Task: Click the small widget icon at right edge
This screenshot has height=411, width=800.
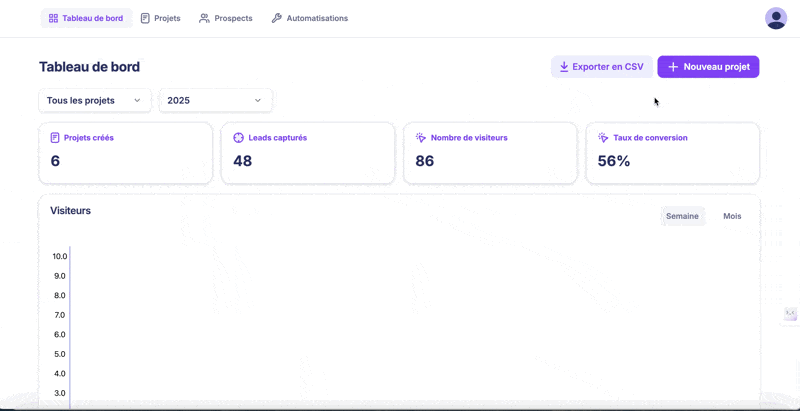Action: pyautogui.click(x=790, y=314)
